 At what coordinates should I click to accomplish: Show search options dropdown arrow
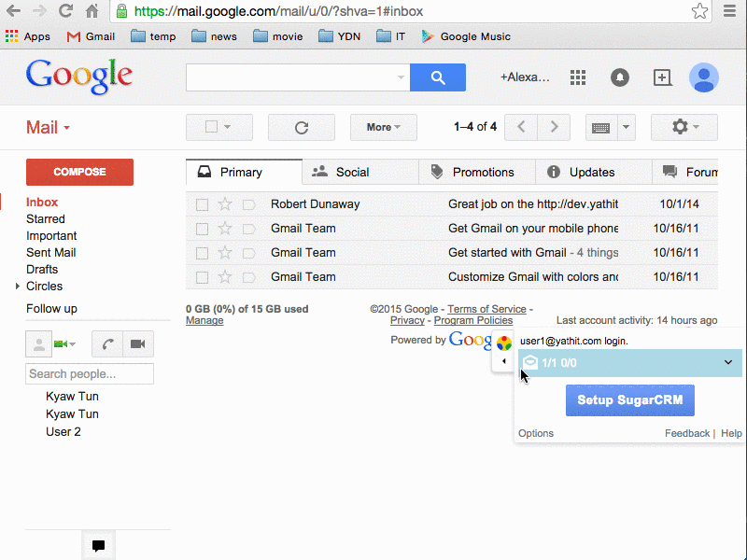[x=401, y=77]
